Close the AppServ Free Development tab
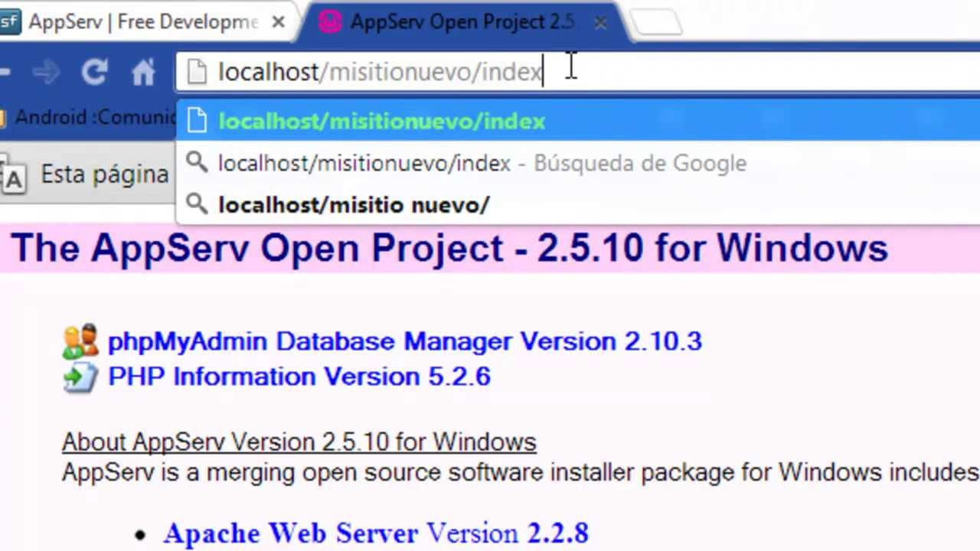 tap(279, 22)
